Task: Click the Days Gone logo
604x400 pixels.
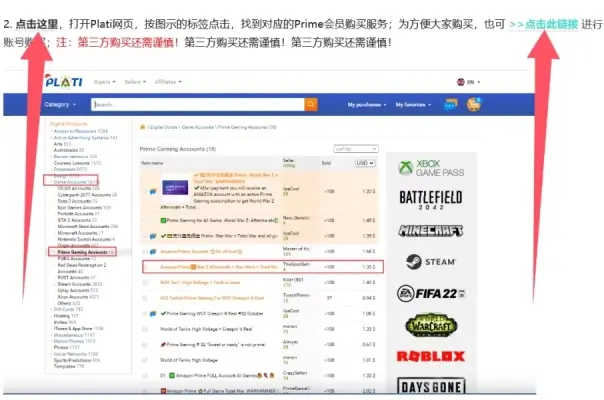Action: [x=431, y=386]
